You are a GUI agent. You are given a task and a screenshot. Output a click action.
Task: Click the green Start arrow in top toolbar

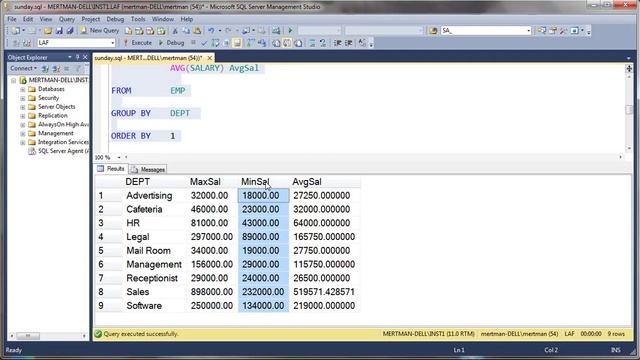[x=290, y=31]
